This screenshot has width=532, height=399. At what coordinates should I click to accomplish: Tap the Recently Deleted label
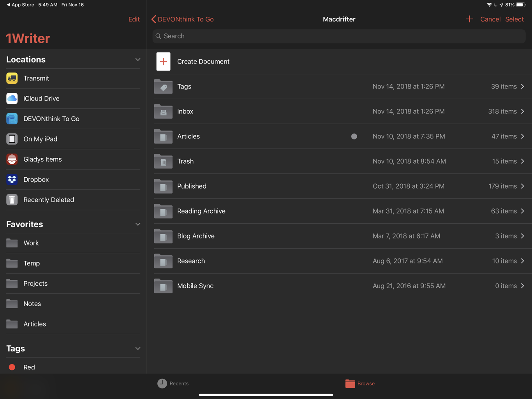[x=49, y=200]
